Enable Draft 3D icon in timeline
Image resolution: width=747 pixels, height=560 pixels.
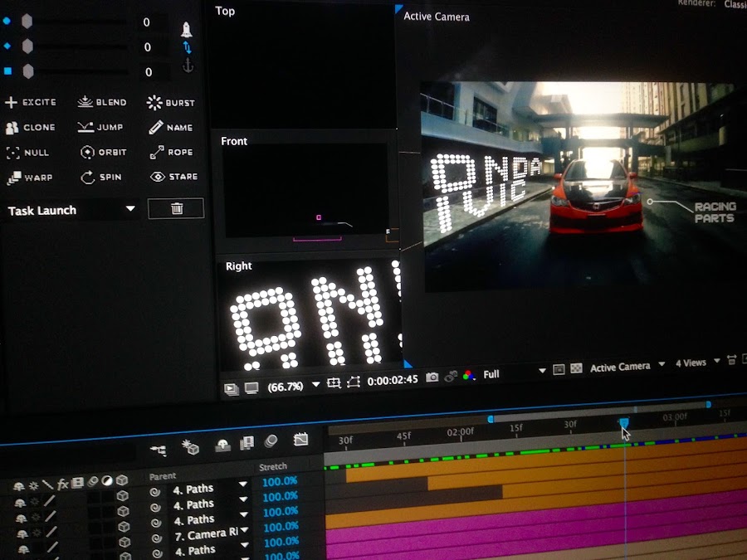coord(190,446)
